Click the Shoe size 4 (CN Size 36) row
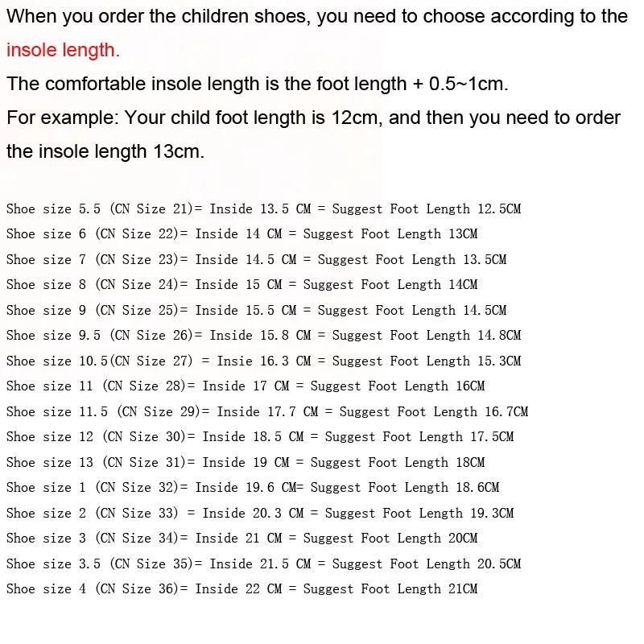 242,589
